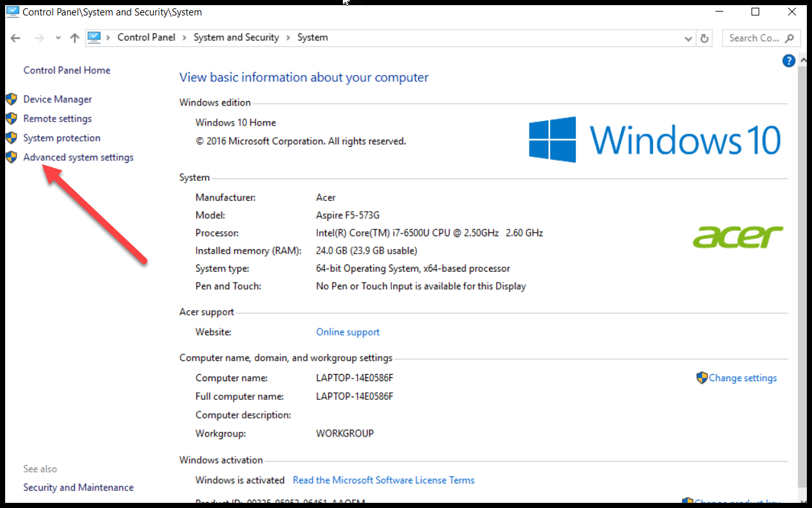Click 'Windows 10 Home' edition text
This screenshot has height=508, width=812.
coord(235,122)
